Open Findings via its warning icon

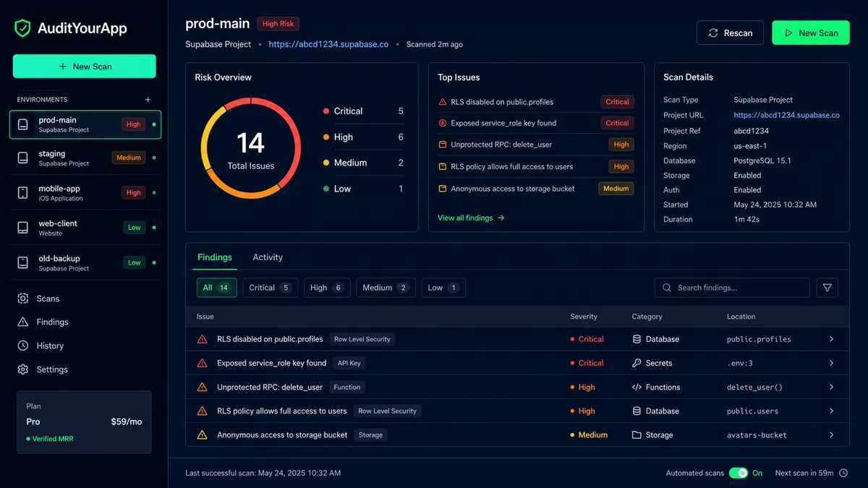tap(23, 322)
